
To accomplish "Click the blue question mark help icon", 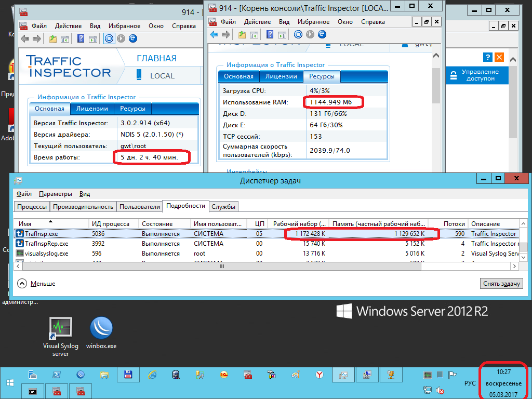I will [x=487, y=57].
